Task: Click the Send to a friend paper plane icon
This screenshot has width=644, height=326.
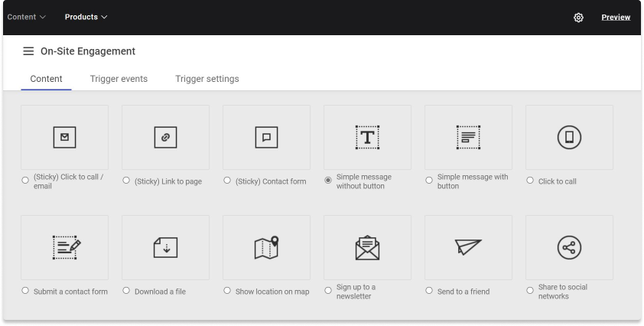Action: point(468,247)
